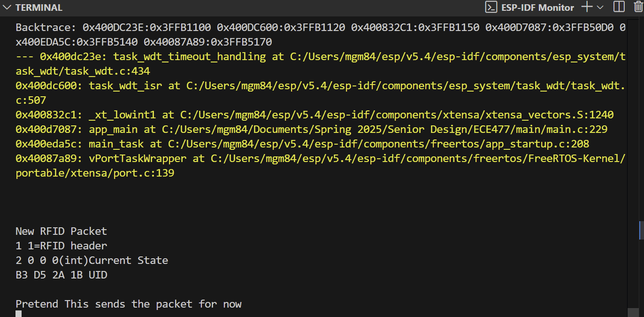Click the ESP-IDF Monitor terminal icon
This screenshot has height=317, width=644.
pos(491,7)
